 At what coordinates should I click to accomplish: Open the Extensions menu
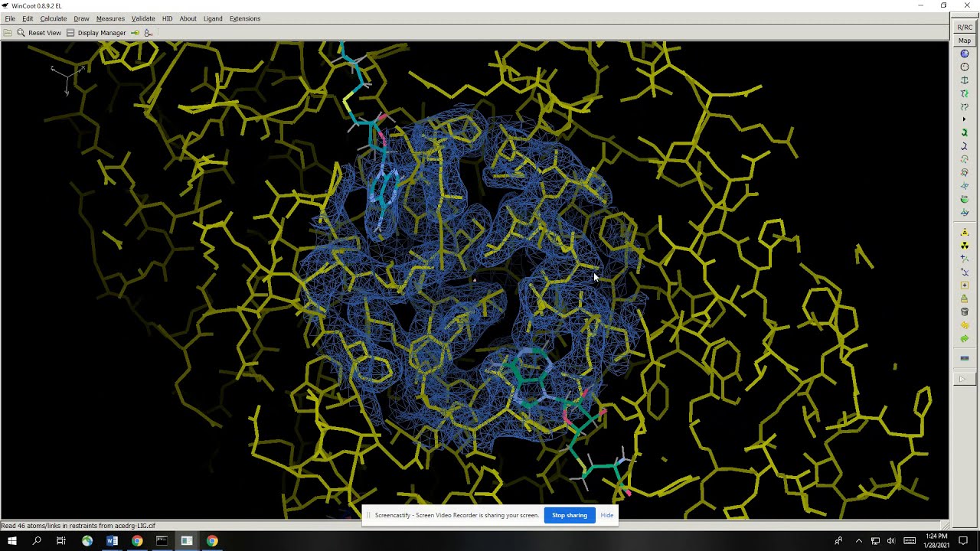(245, 18)
